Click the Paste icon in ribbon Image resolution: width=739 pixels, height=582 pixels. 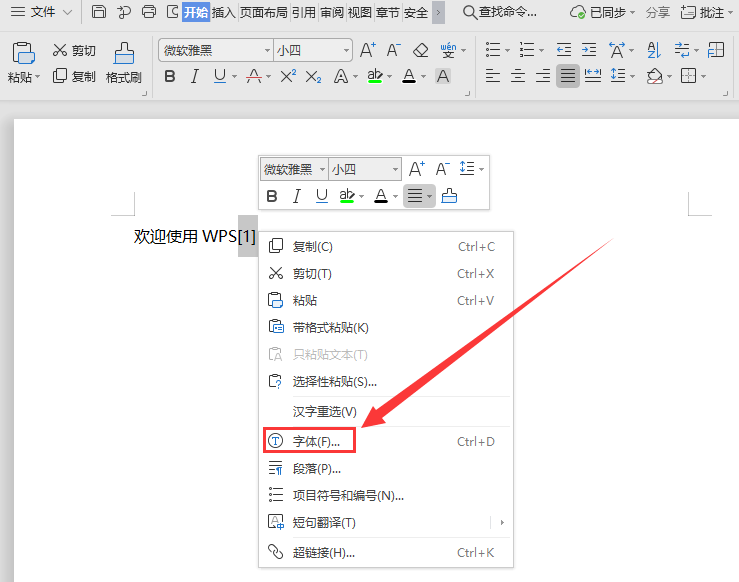pos(24,53)
